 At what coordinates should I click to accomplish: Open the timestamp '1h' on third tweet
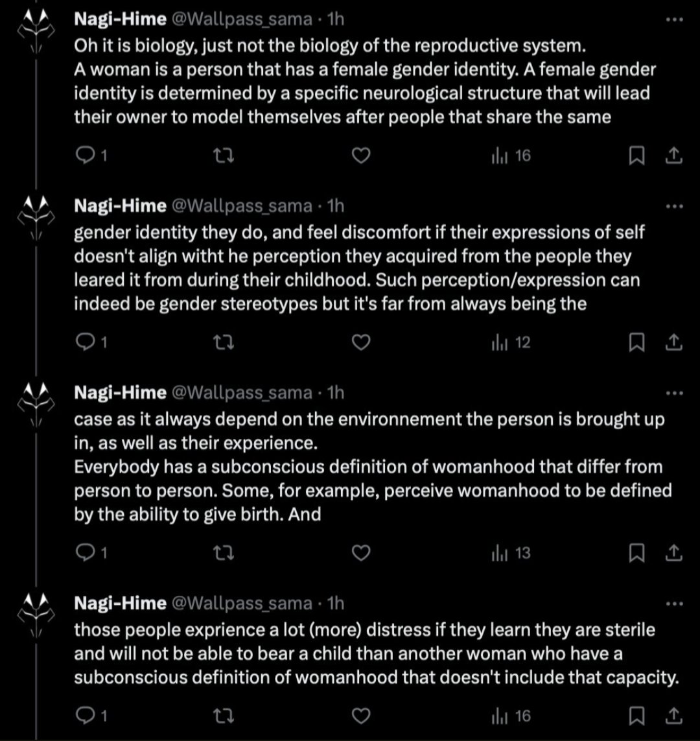(x=335, y=392)
